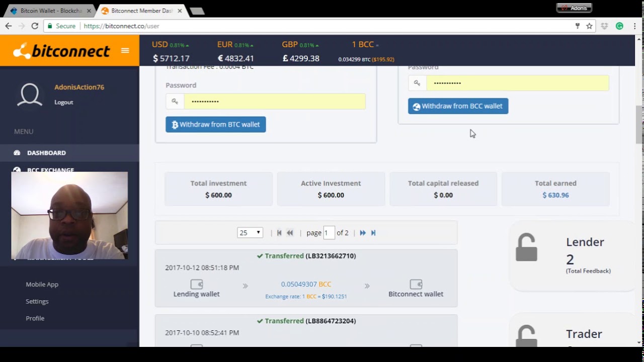Click Total earned $ 630.96 link

click(x=555, y=195)
